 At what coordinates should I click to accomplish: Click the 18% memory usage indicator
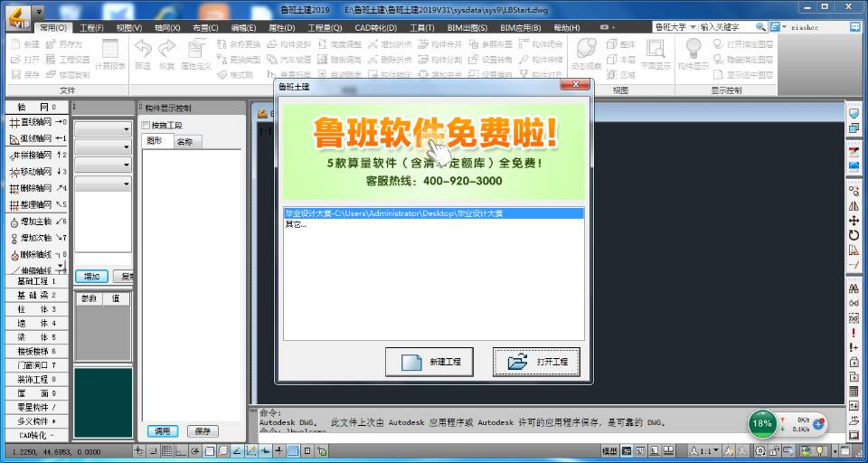click(x=762, y=424)
